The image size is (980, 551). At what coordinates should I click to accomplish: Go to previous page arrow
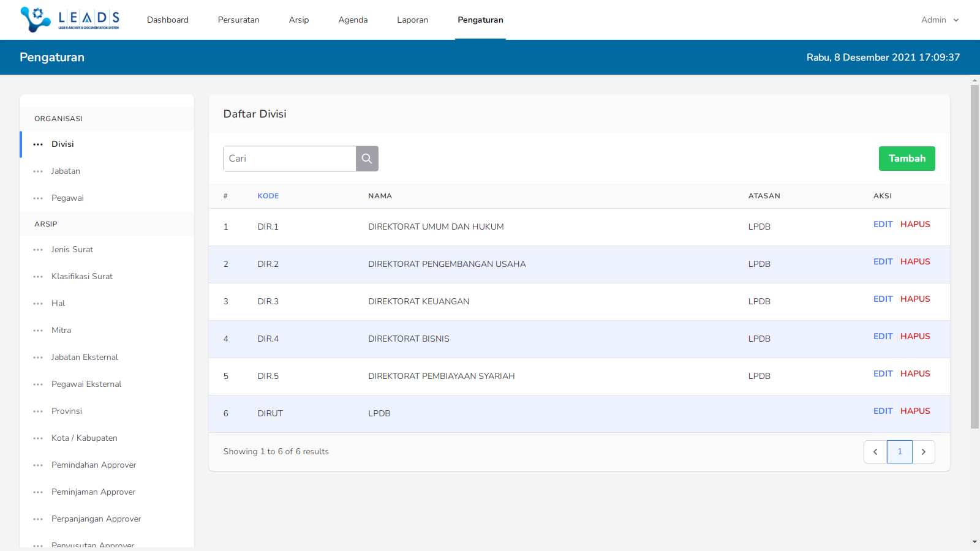(x=875, y=452)
